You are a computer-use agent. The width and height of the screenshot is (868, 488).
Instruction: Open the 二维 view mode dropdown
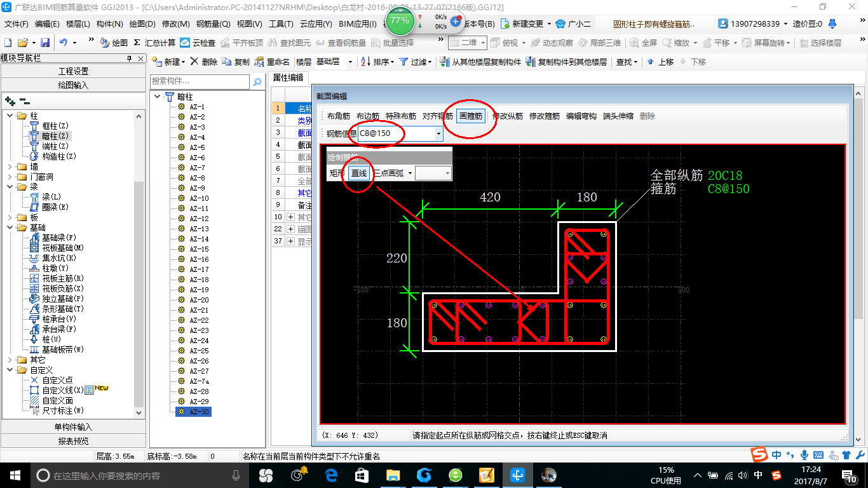pyautogui.click(x=483, y=43)
